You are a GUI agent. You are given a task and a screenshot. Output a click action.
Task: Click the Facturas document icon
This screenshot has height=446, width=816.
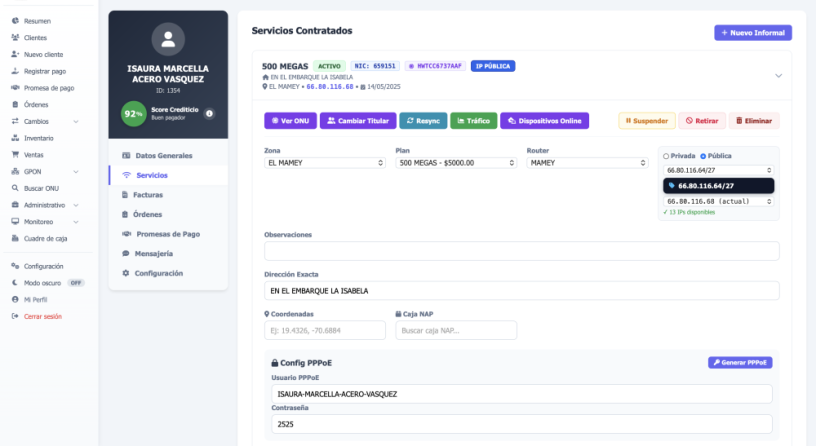pos(125,195)
